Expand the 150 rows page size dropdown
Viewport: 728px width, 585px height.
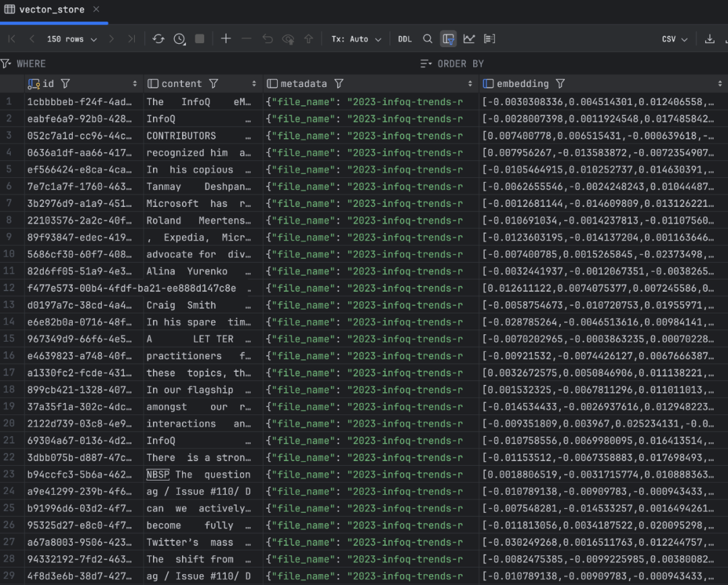71,39
